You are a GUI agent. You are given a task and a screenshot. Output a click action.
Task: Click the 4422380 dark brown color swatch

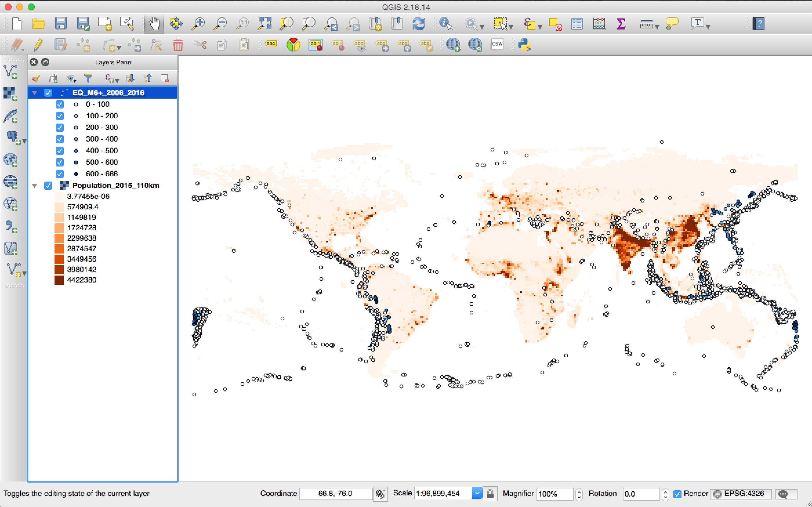coord(59,280)
